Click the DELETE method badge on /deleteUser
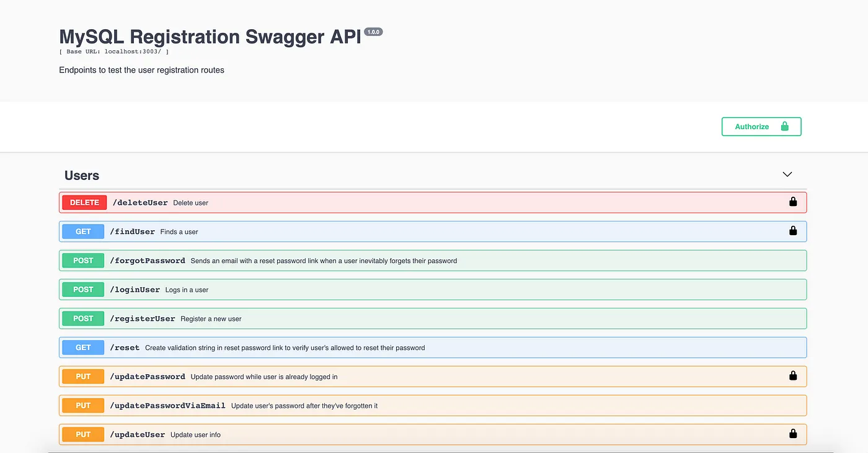Image resolution: width=868 pixels, height=453 pixels. click(83, 202)
